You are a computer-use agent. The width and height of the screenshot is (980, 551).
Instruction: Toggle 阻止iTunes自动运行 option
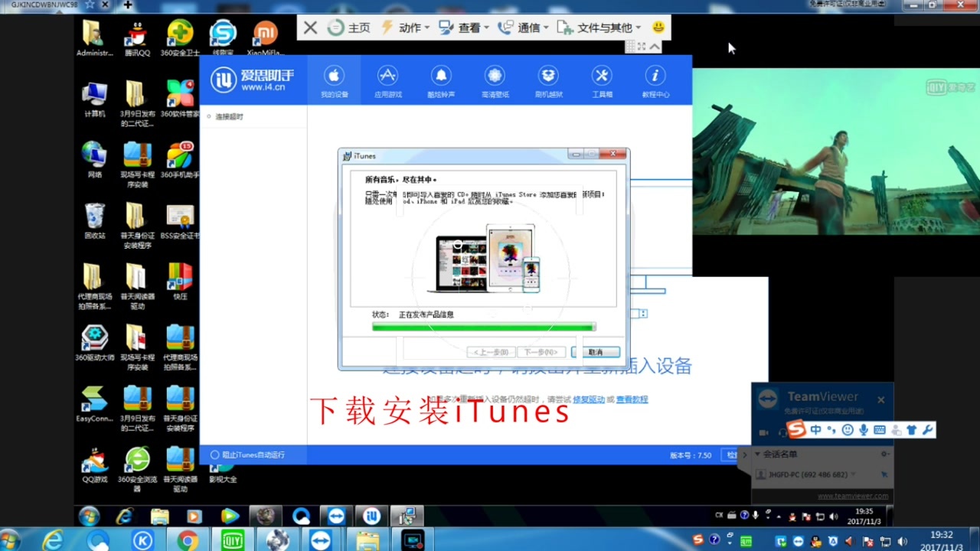247,455
